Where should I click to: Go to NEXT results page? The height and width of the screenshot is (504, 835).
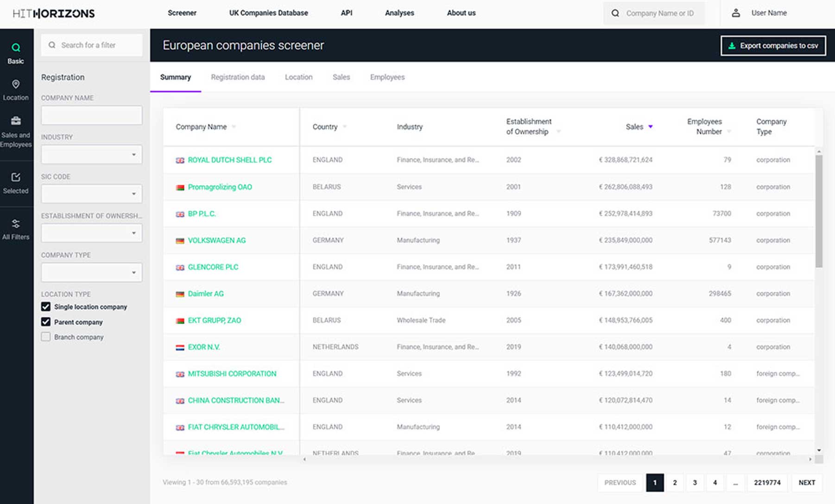(807, 482)
